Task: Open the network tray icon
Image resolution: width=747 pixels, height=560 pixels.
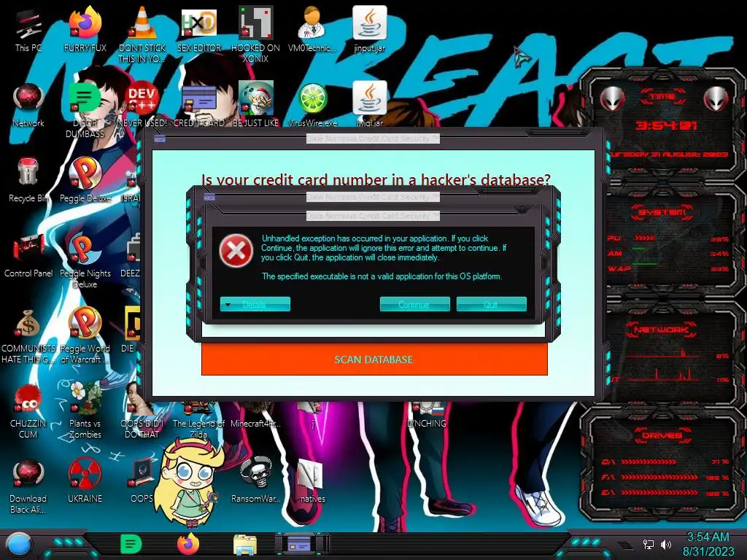Action: tap(649, 544)
